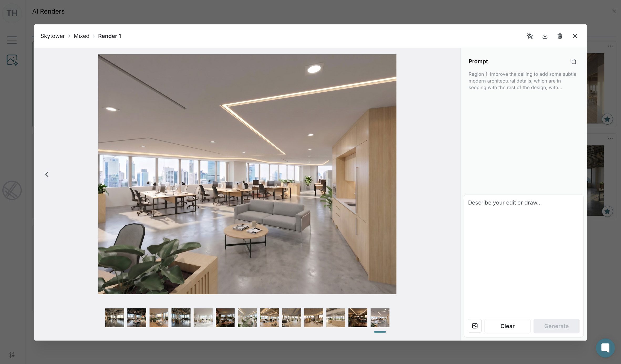Delete render with the trash icon
The height and width of the screenshot is (364, 621).
[560, 36]
